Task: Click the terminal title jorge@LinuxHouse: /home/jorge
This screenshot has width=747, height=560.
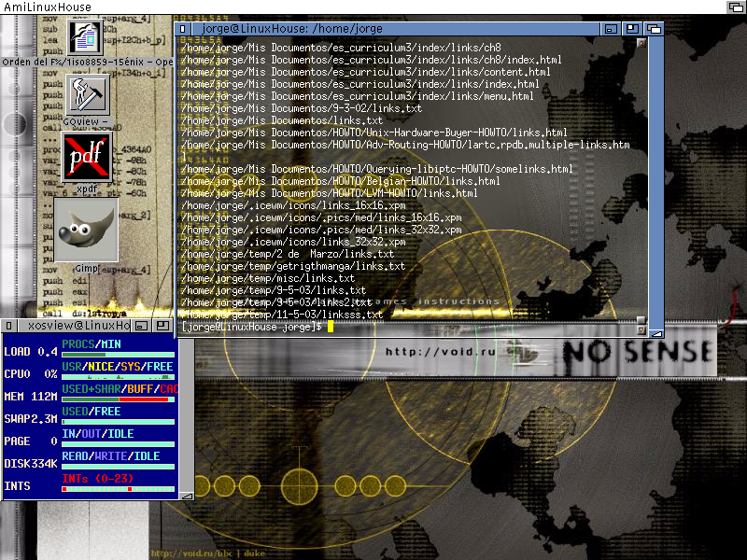Action: click(x=292, y=29)
